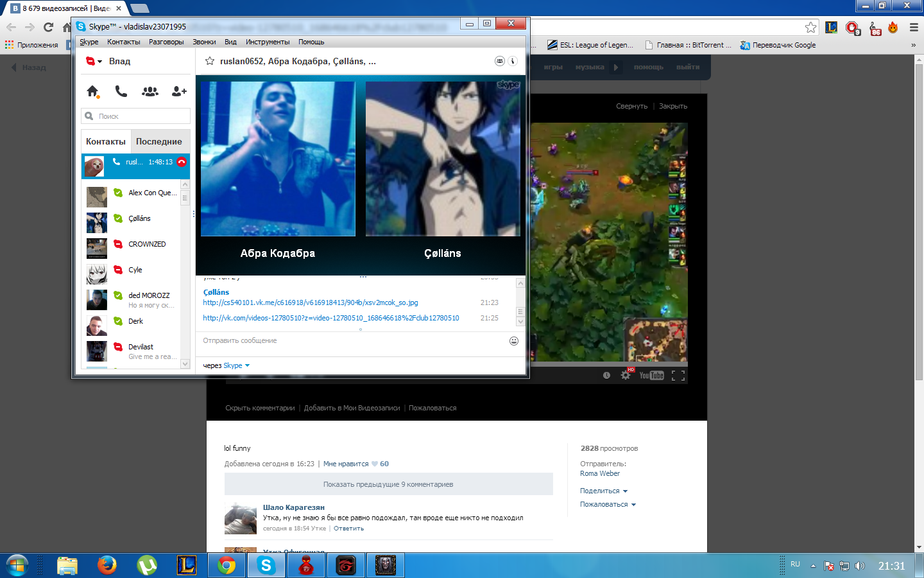Show more bookmarks with the chevron

tap(913, 45)
